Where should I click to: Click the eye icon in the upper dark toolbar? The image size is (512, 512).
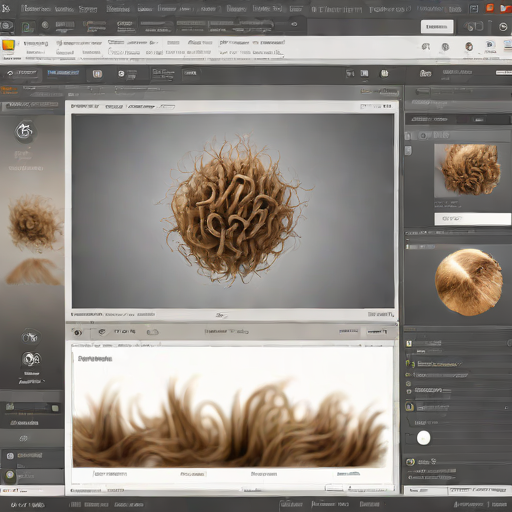294,24
